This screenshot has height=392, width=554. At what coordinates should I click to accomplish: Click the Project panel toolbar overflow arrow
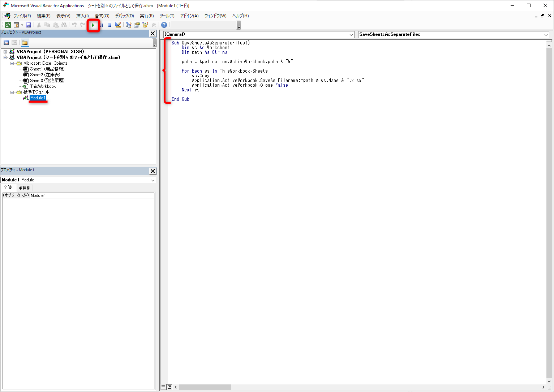[155, 43]
